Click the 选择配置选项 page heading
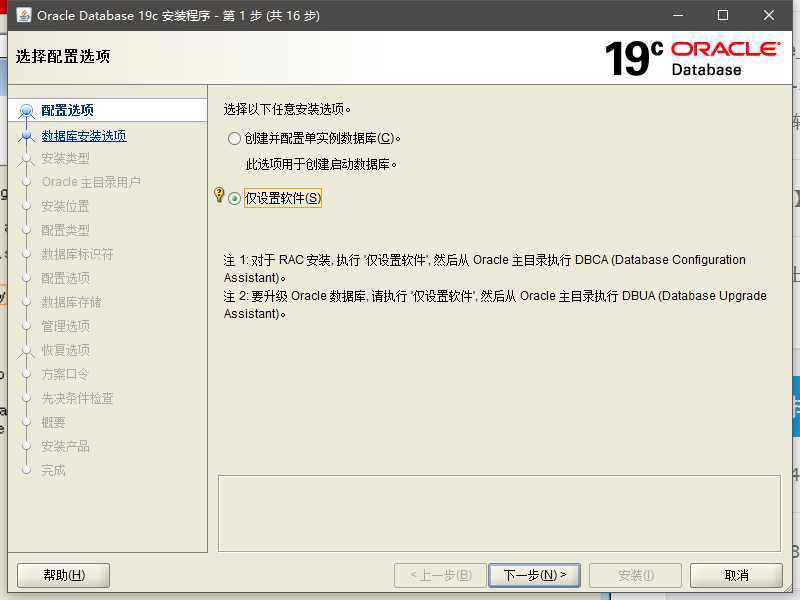Screen dimensions: 800x600 point(63,56)
